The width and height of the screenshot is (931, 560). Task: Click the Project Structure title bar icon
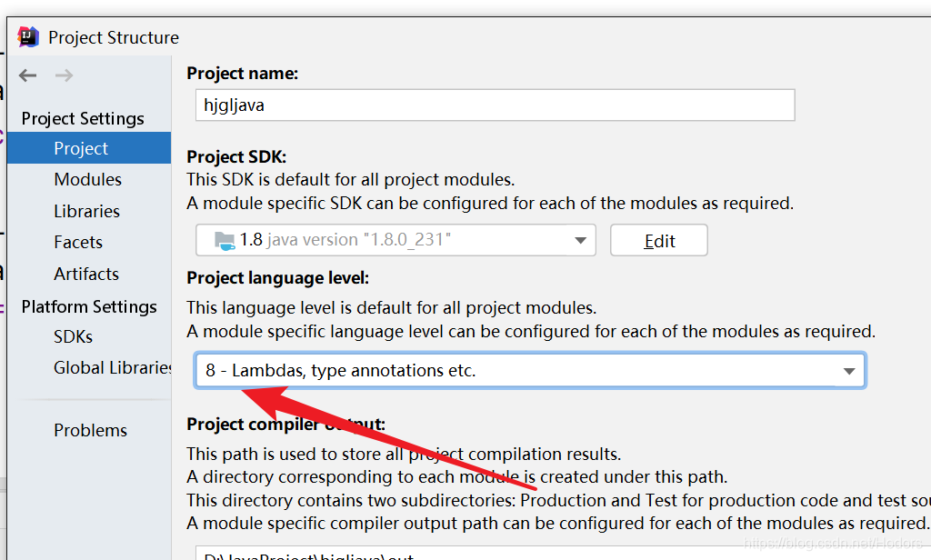(28, 36)
